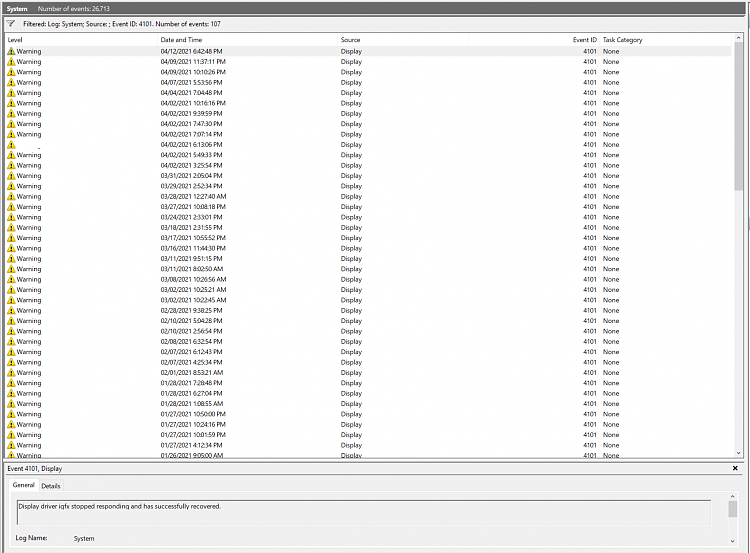Screen dimensions: 750x553
Task: Select the date '03/11/2021 9:51:15 PM'
Action: click(191, 259)
